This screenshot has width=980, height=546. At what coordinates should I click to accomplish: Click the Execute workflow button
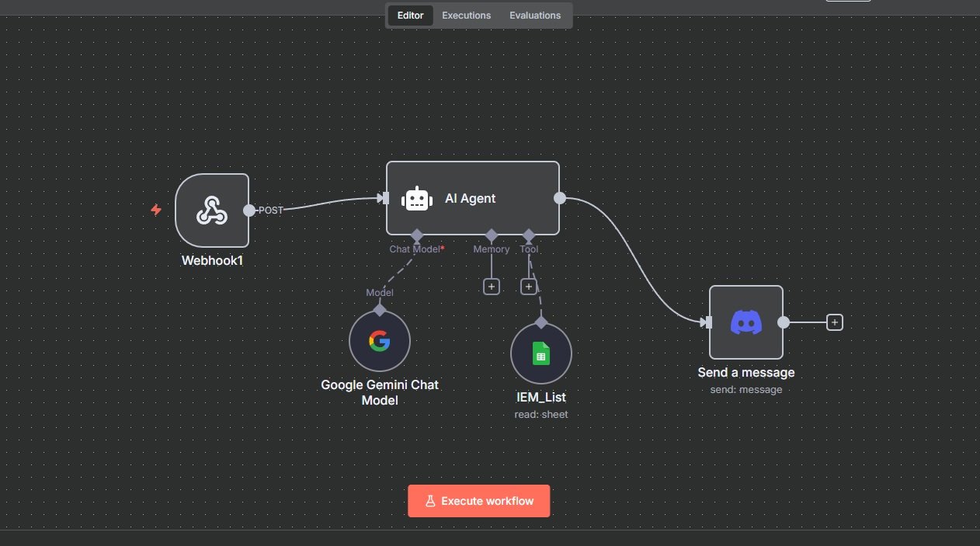point(478,500)
